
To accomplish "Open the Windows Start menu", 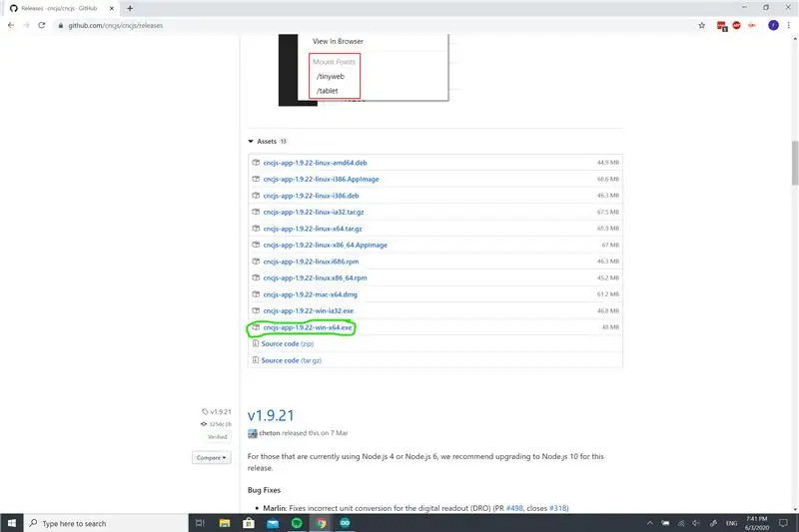I will point(12,523).
